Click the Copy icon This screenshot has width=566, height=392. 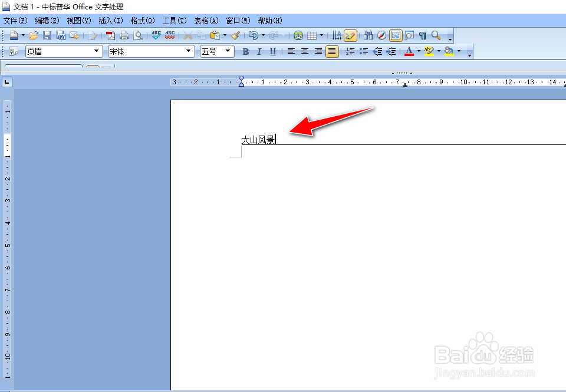click(x=202, y=35)
